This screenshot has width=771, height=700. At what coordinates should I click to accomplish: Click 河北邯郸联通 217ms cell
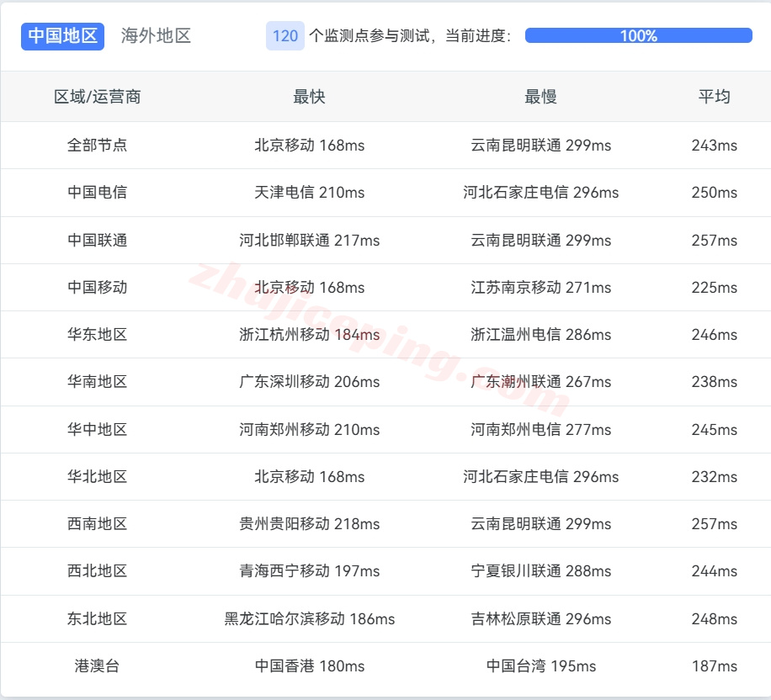(309, 240)
